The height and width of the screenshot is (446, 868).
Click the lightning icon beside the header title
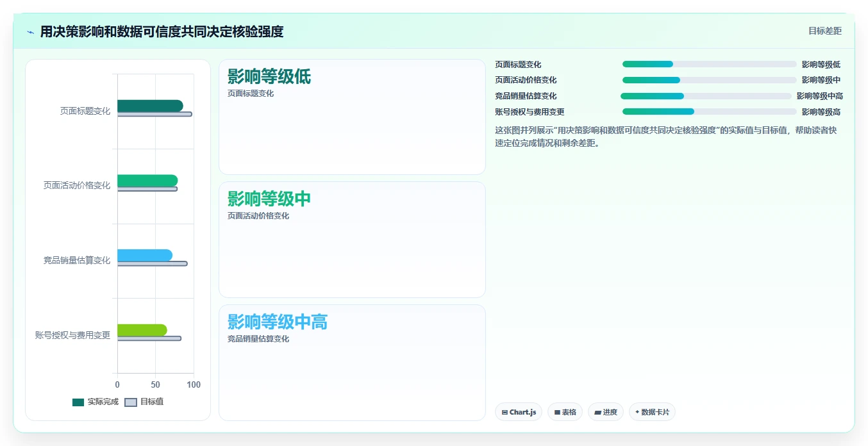31,31
